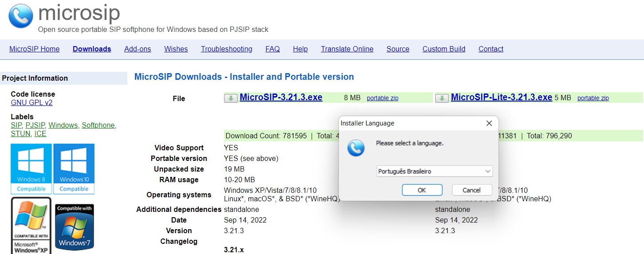644x254 pixels.
Task: Open the Add-ons navigation item
Action: [137, 49]
